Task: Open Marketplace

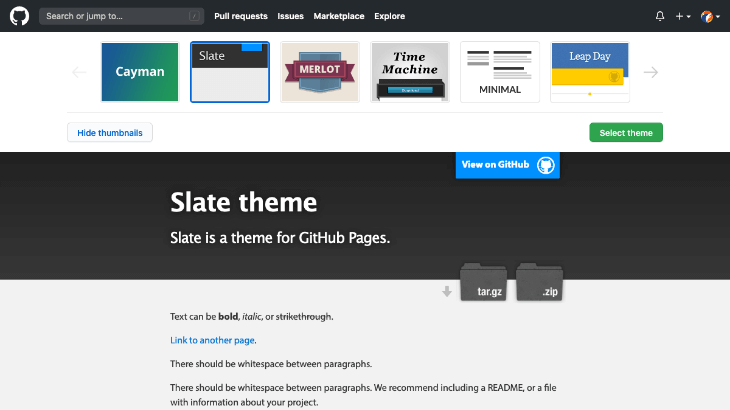Action: pos(339,16)
